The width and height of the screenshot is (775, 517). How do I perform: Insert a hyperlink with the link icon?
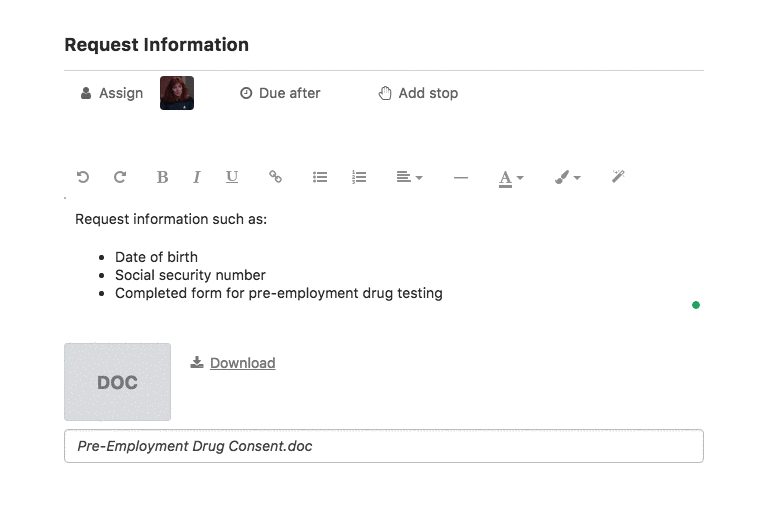[275, 176]
